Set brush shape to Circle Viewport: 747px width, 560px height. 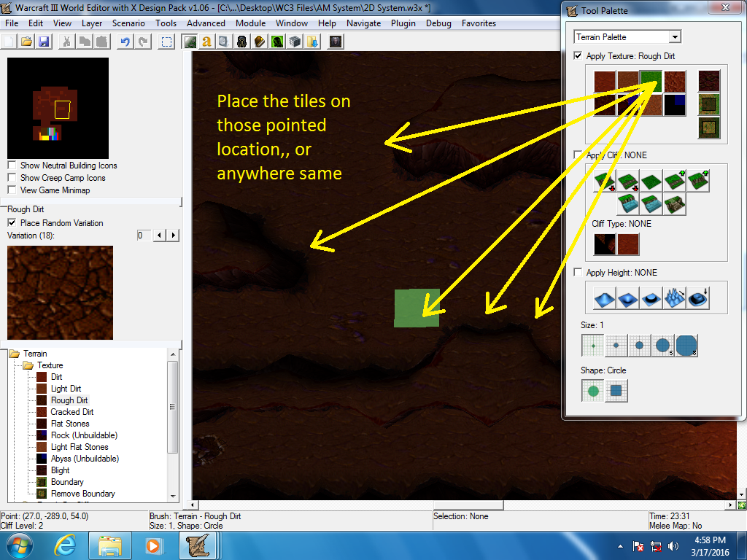tap(592, 391)
